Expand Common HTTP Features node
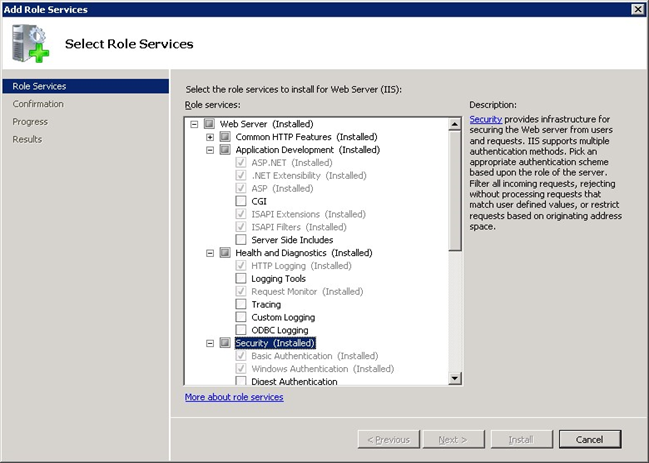Screen dimensions: 649x463 [210, 137]
